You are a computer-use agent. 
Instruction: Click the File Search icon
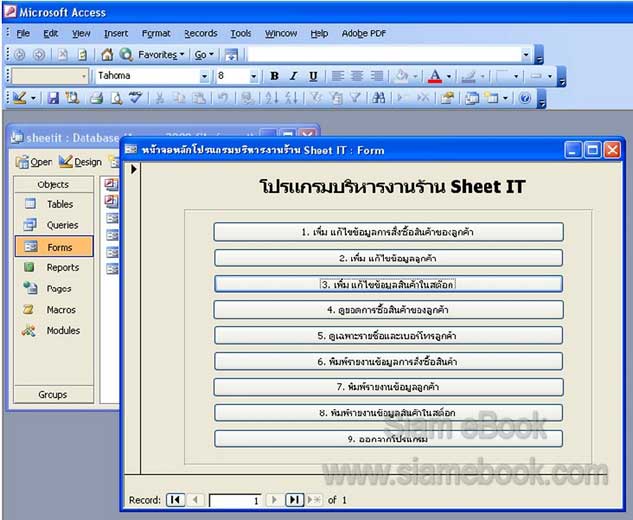72,98
